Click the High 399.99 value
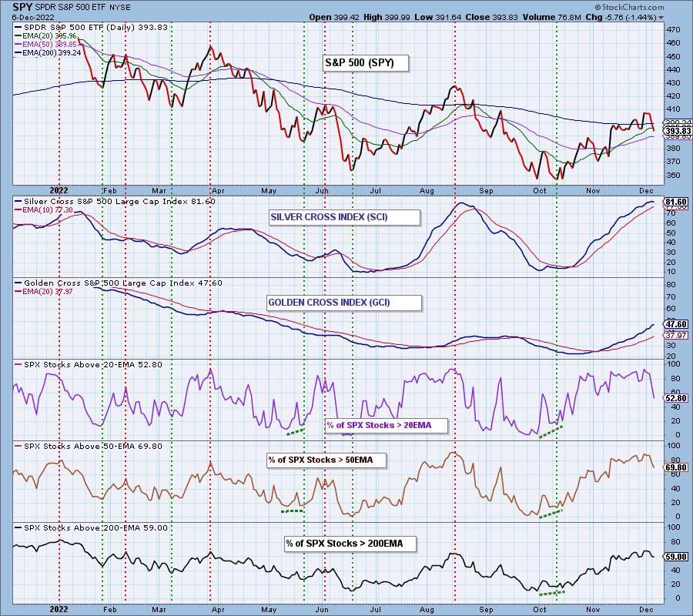Viewport: 693px width, 616px height. coord(387,17)
